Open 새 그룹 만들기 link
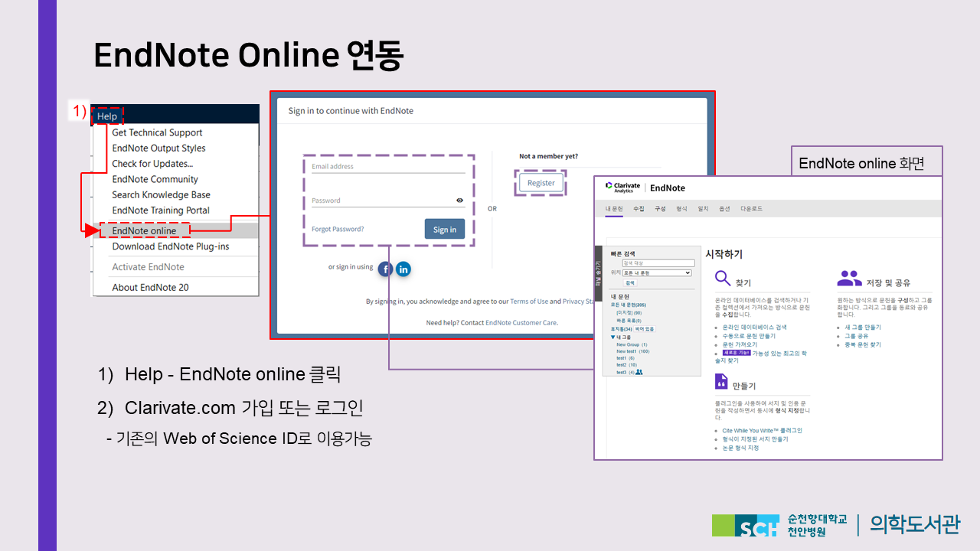This screenshot has width=980, height=551. (x=863, y=328)
